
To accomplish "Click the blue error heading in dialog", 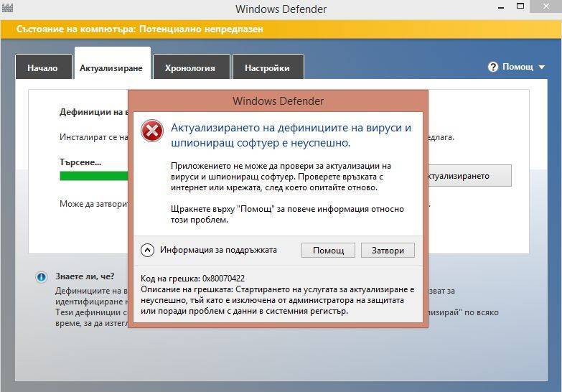I will (291, 135).
